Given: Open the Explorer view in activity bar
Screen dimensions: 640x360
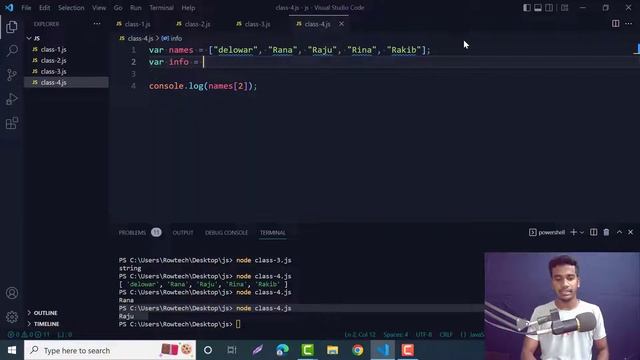Looking at the screenshot, I should point(12,27).
